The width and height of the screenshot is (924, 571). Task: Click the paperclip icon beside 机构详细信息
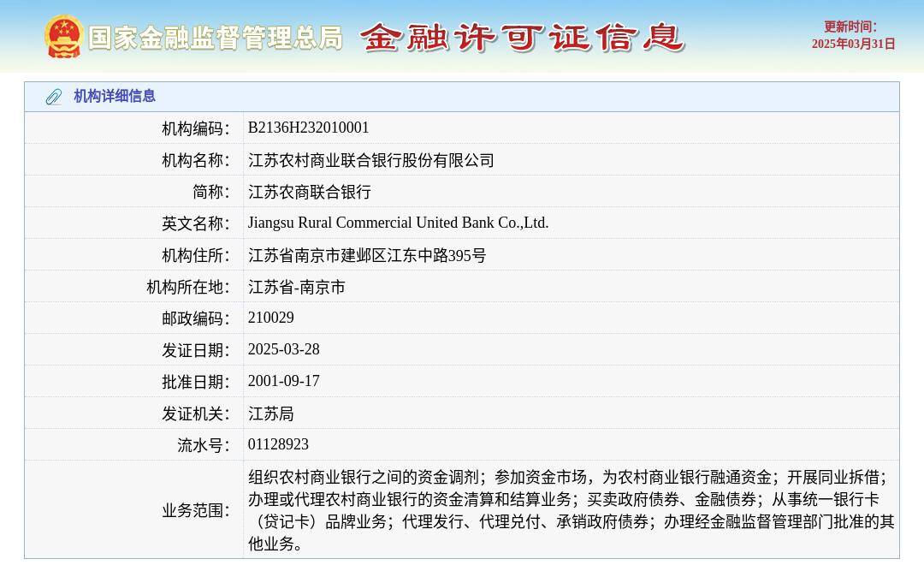pyautogui.click(x=53, y=97)
